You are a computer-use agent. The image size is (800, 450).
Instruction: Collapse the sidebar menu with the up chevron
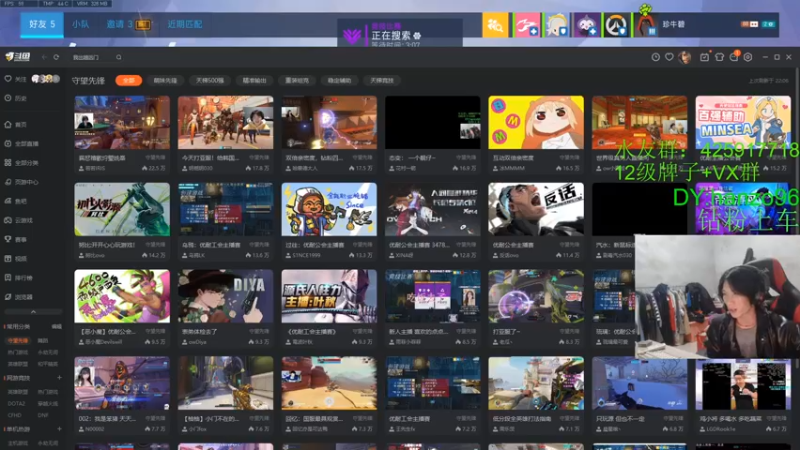click(33, 312)
